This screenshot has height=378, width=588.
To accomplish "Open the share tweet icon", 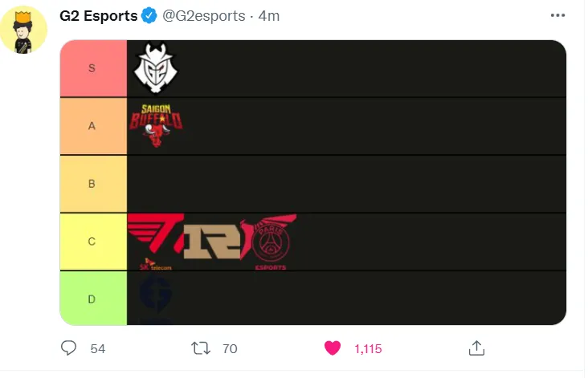I will click(x=476, y=348).
